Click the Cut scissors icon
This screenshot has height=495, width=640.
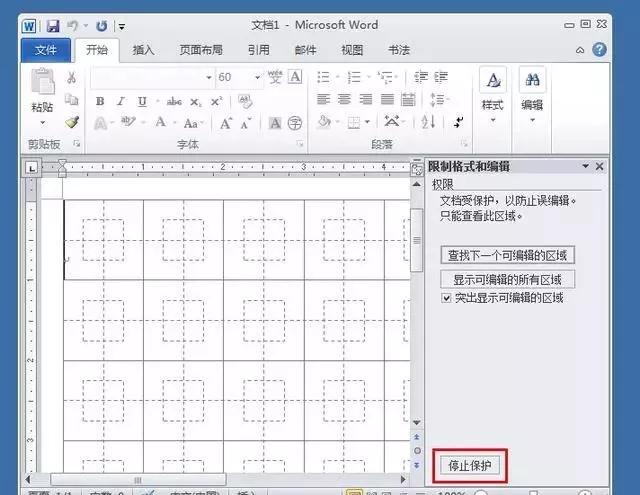[71, 78]
